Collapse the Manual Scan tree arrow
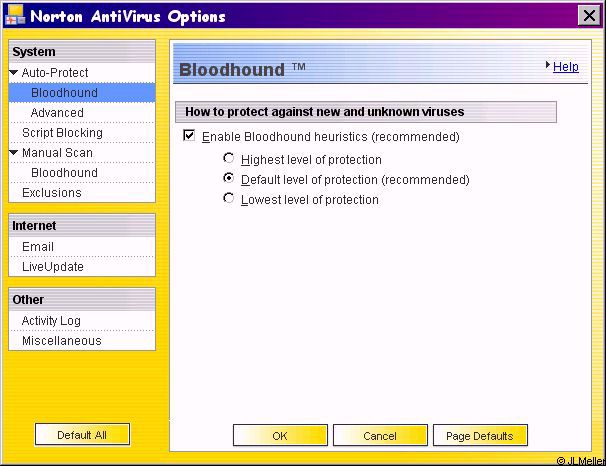The width and height of the screenshot is (606, 466). pos(14,153)
